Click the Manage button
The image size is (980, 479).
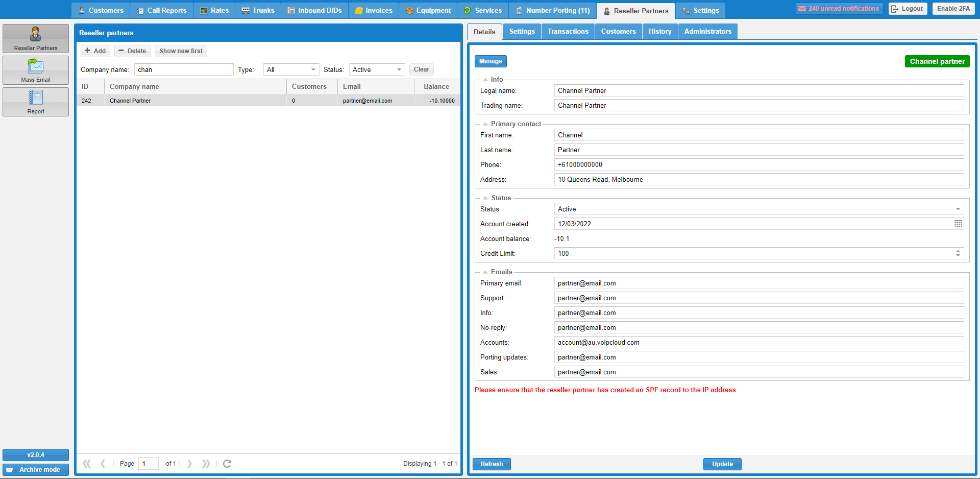(x=490, y=61)
